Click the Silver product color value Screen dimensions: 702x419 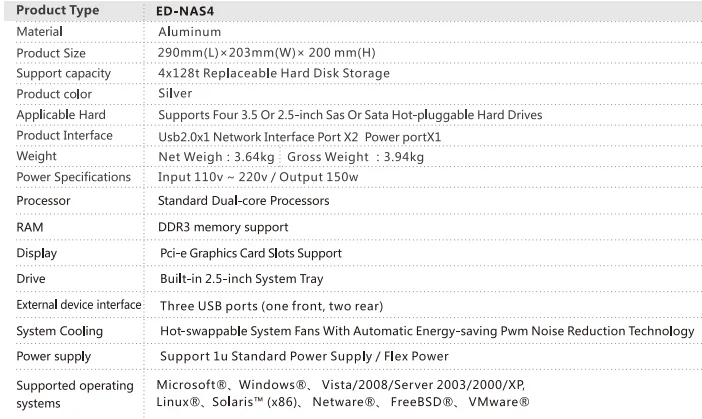point(175,93)
